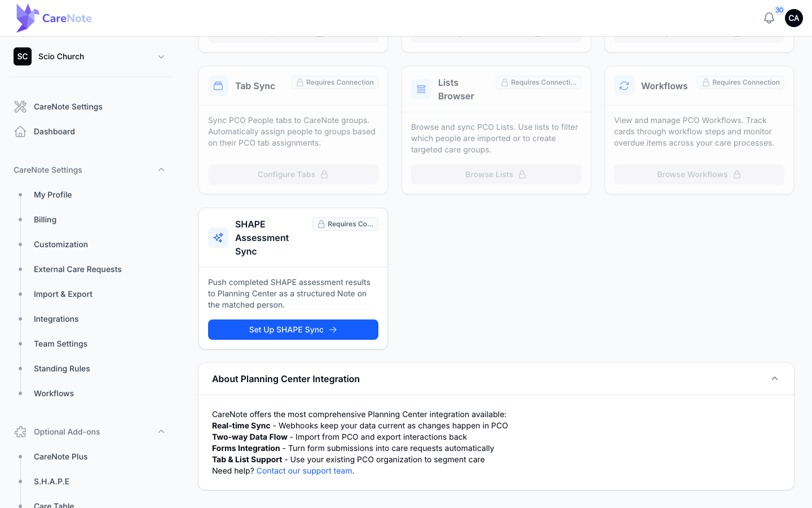Click the Configure Tabs button

coord(293,174)
